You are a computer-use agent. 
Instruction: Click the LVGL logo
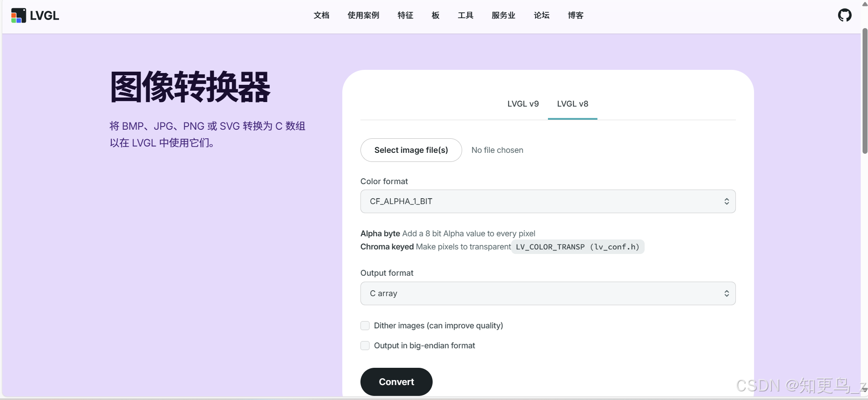pyautogui.click(x=35, y=15)
